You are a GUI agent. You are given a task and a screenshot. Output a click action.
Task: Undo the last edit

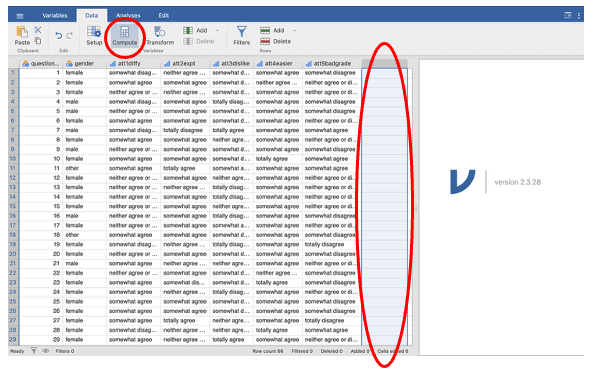tap(59, 36)
